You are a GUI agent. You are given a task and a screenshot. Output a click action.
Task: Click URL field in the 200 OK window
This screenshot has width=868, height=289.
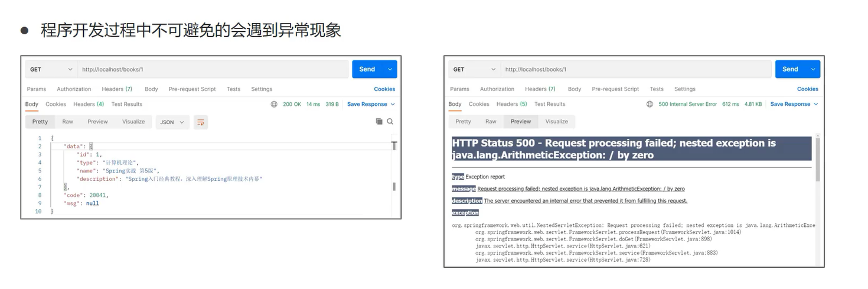coord(213,69)
